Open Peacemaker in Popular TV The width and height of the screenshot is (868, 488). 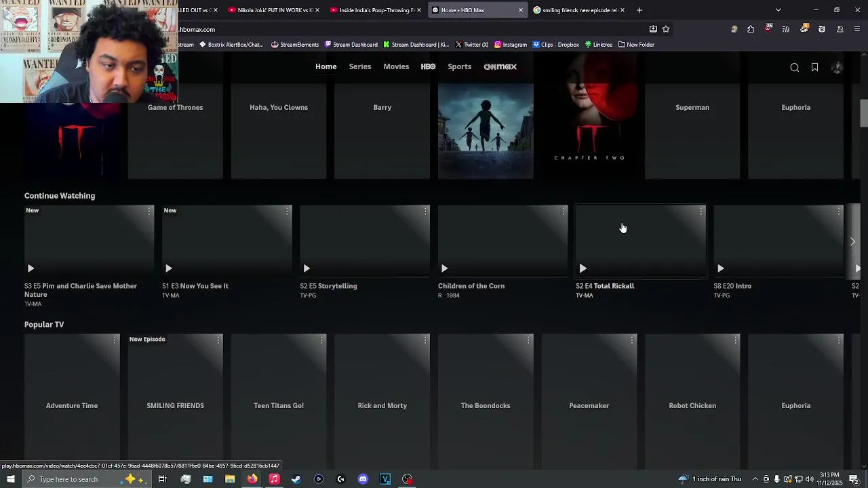589,400
